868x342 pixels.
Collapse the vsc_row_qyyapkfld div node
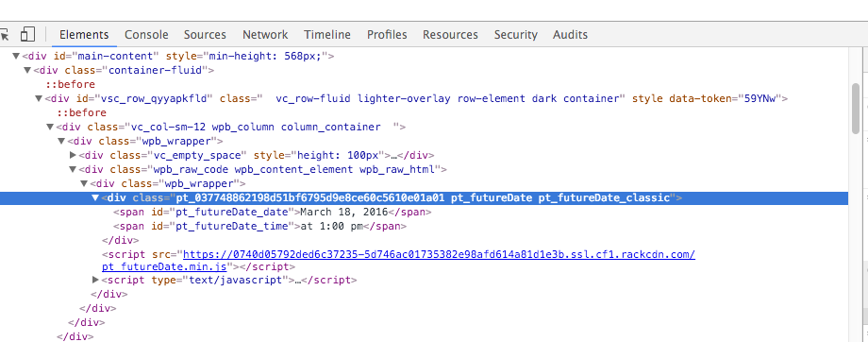[x=39, y=98]
